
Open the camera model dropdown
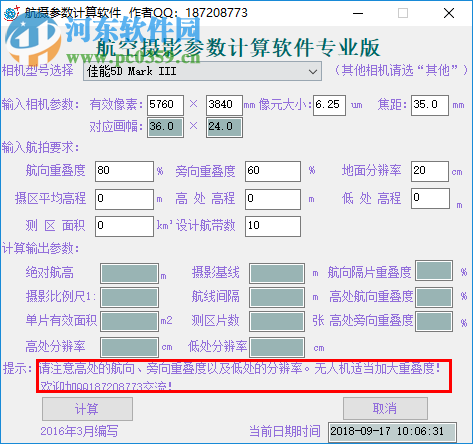[202, 71]
